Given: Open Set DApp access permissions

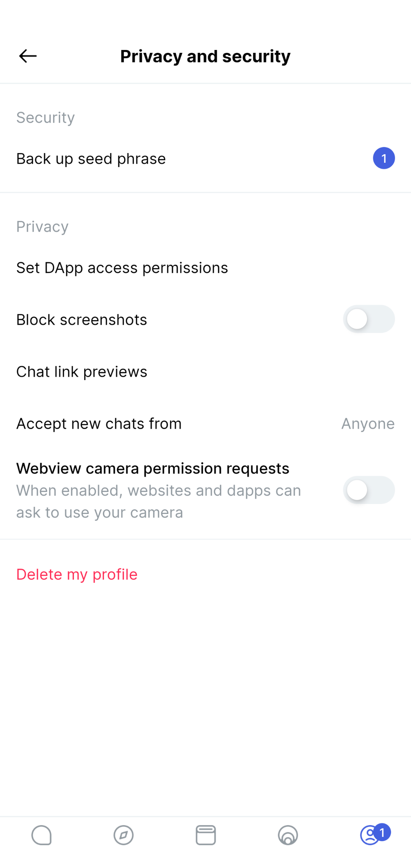Looking at the screenshot, I should pos(122,268).
